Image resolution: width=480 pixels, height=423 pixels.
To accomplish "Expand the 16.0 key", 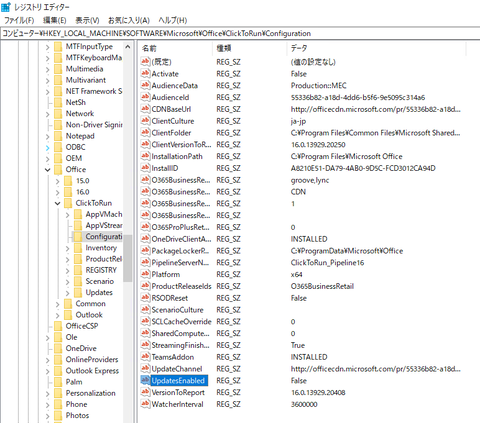I will tap(57, 192).
